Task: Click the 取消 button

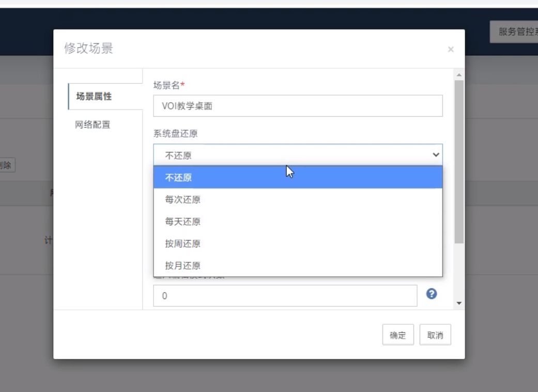Action: click(x=435, y=335)
